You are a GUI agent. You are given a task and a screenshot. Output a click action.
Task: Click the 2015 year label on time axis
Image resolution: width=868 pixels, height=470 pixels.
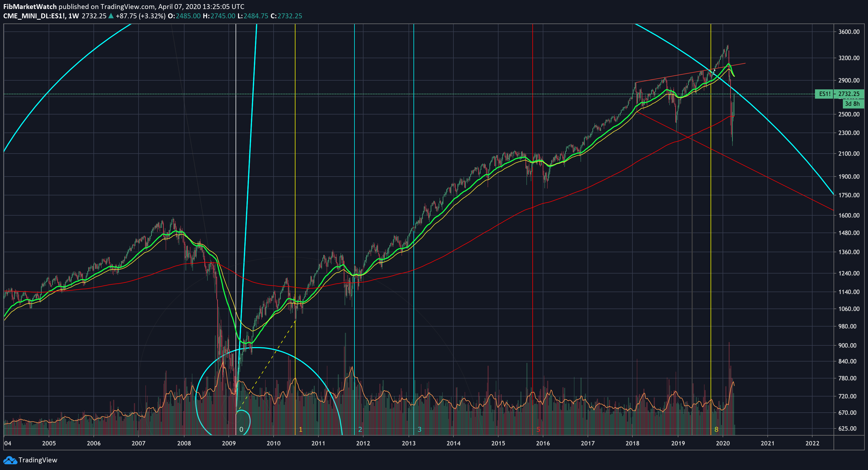point(498,443)
